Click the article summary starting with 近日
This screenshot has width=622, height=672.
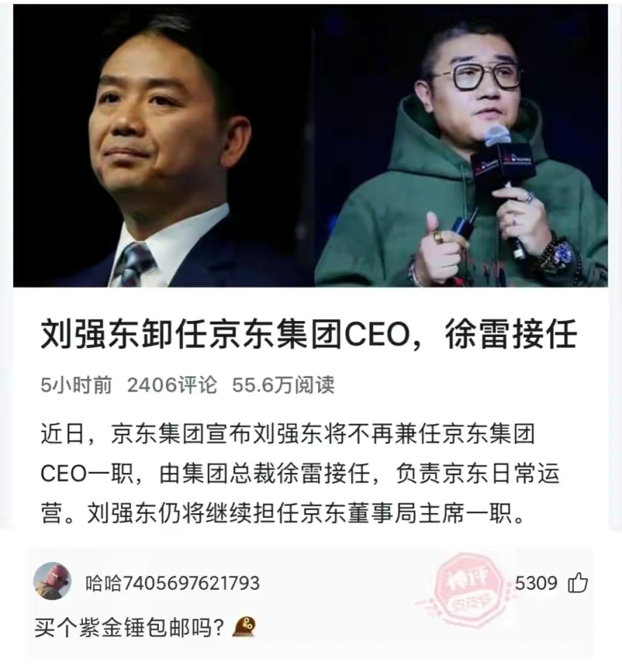tap(299, 474)
